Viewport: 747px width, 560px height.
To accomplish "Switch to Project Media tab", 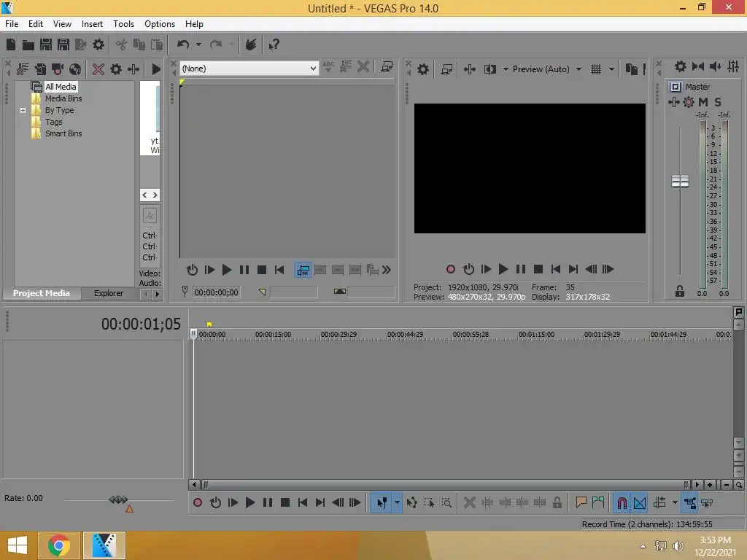I will [42, 293].
